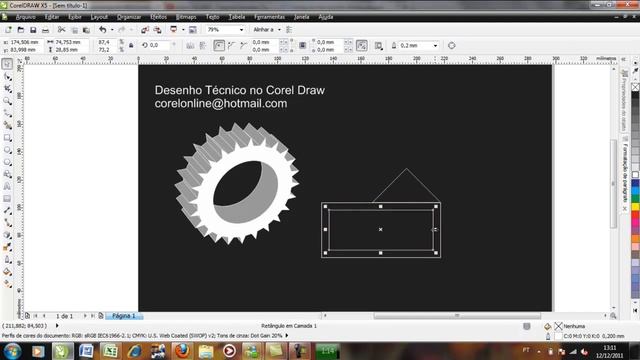The width and height of the screenshot is (640, 360).
Task: Expand the cursor coordinates arrow in status bar
Action: tap(57, 326)
